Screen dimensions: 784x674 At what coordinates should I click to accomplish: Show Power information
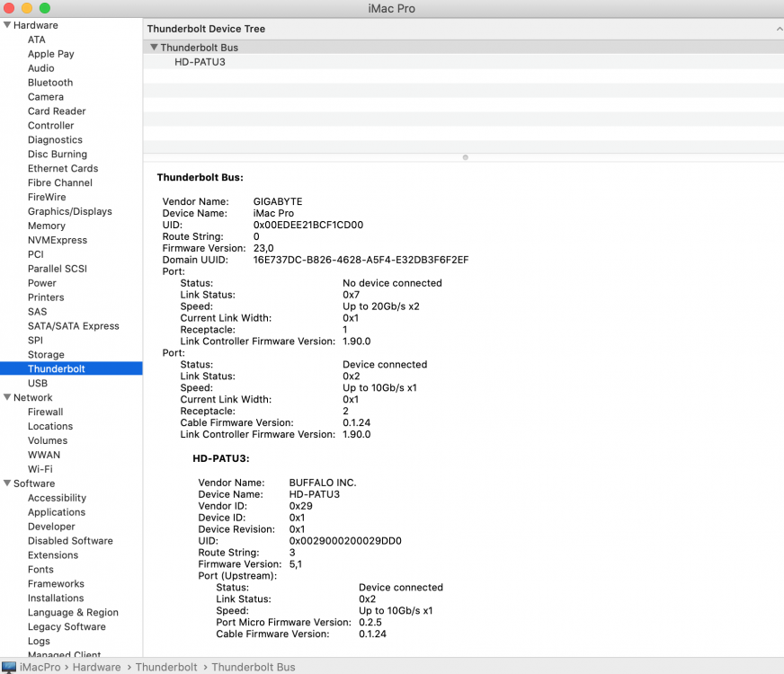coord(42,283)
